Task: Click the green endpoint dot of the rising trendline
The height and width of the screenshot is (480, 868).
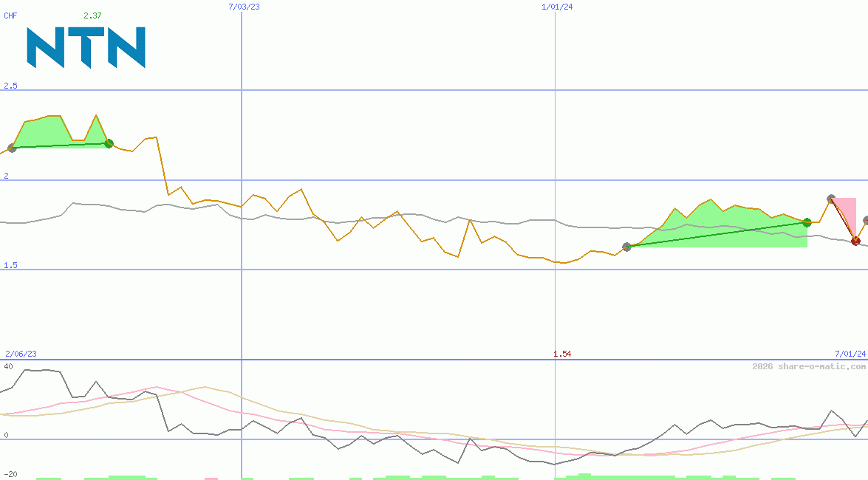Action: (x=806, y=222)
